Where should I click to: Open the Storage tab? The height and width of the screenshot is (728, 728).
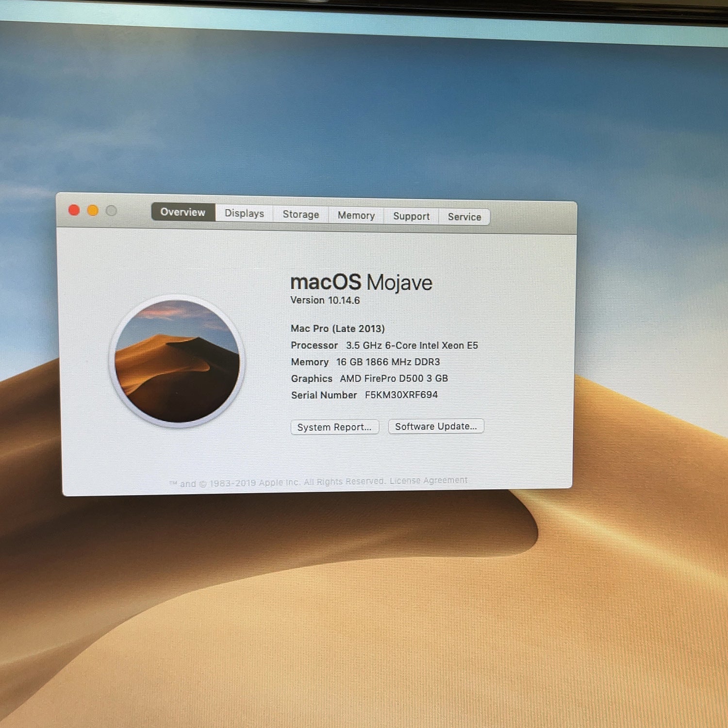301,215
